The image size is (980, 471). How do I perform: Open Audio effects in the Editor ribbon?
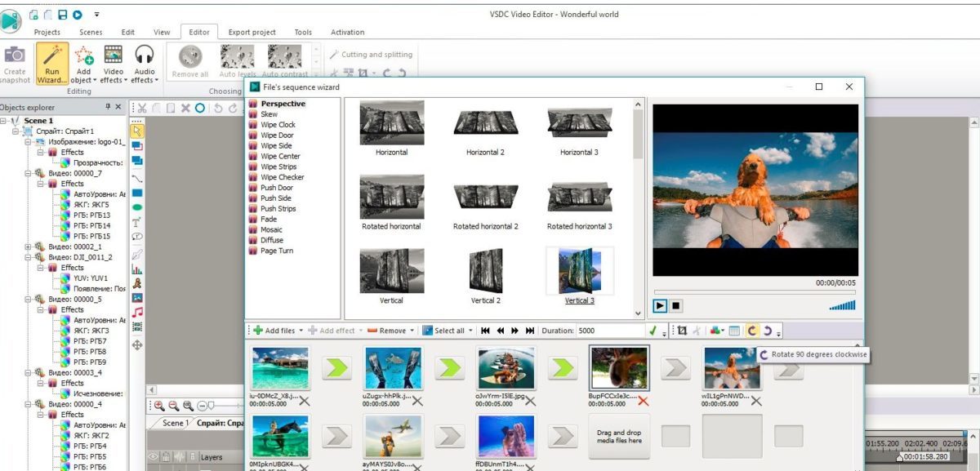click(144, 64)
